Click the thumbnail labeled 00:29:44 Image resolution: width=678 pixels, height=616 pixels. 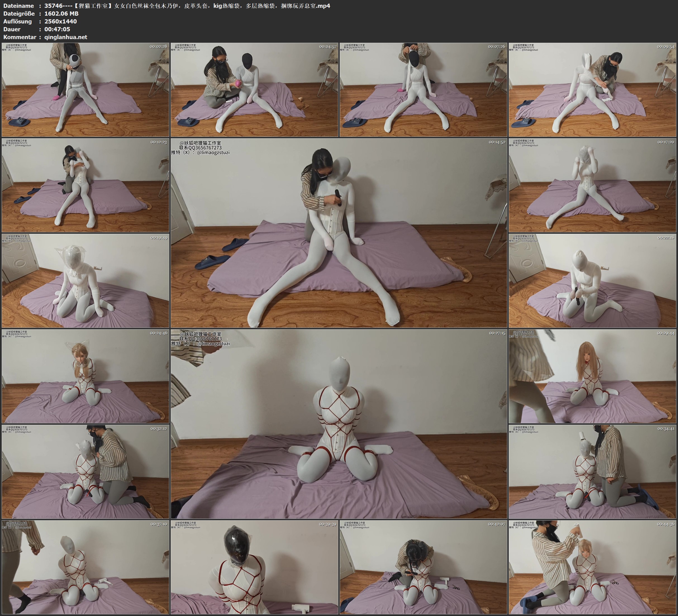(592, 376)
